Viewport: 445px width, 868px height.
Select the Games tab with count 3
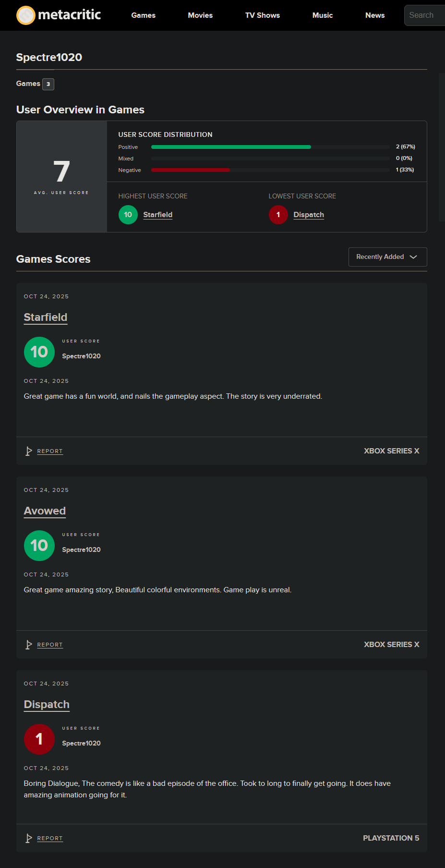(x=35, y=84)
